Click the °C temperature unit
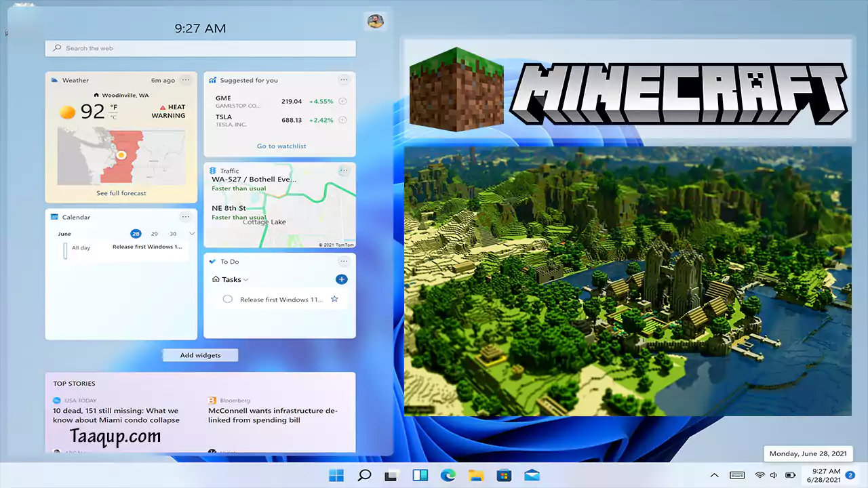 114,117
